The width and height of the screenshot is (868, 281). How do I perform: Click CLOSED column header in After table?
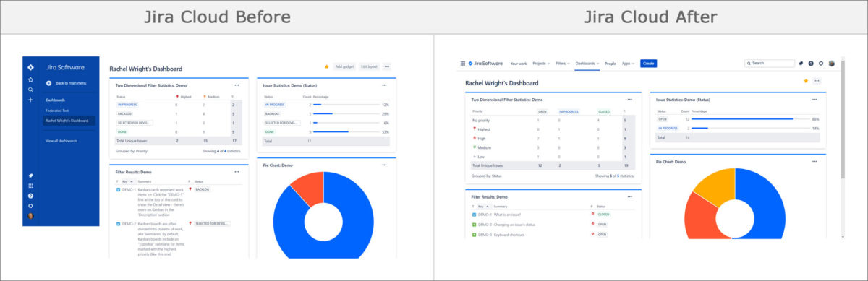(x=604, y=112)
